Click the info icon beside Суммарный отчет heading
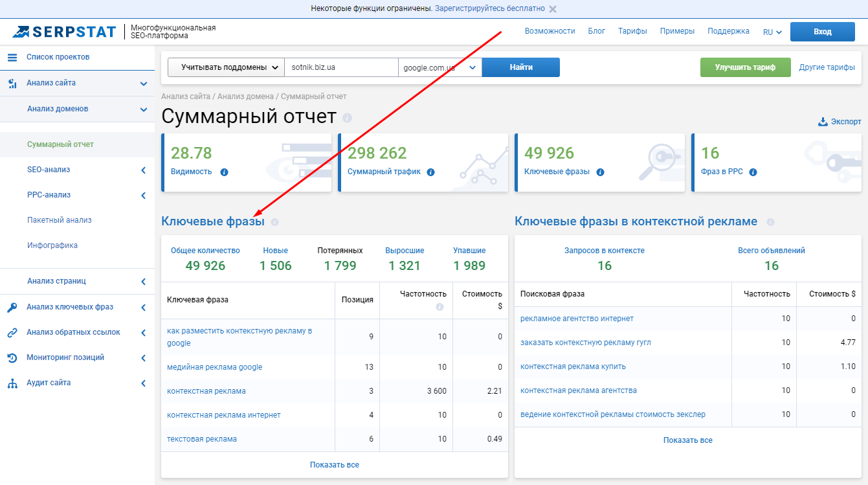The height and width of the screenshot is (485, 868). pyautogui.click(x=348, y=118)
